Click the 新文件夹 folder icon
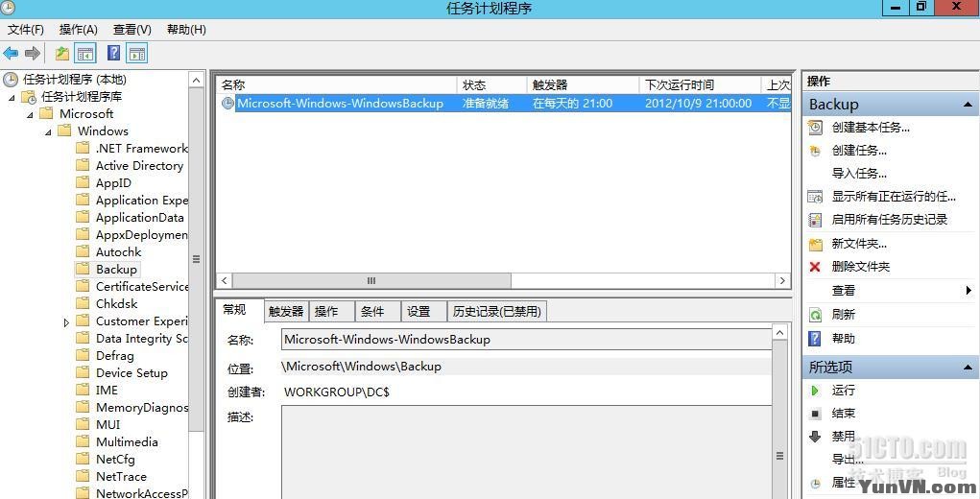This screenshot has width=980, height=499. pyautogui.click(x=815, y=244)
